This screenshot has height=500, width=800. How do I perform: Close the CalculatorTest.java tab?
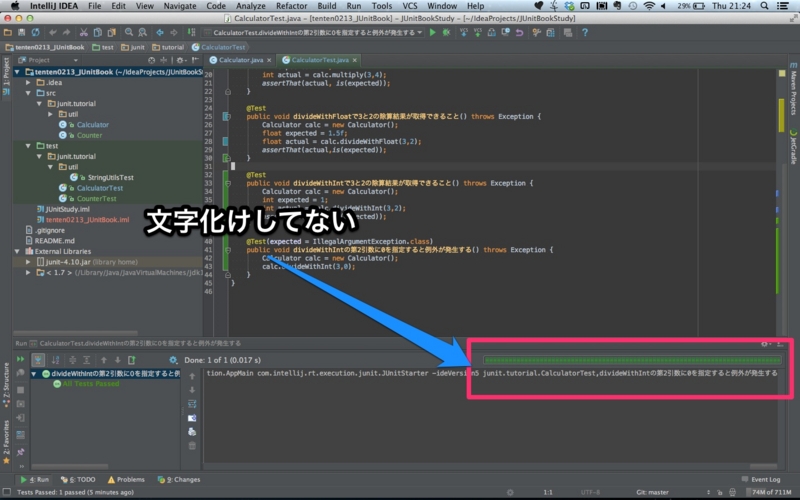coord(355,60)
